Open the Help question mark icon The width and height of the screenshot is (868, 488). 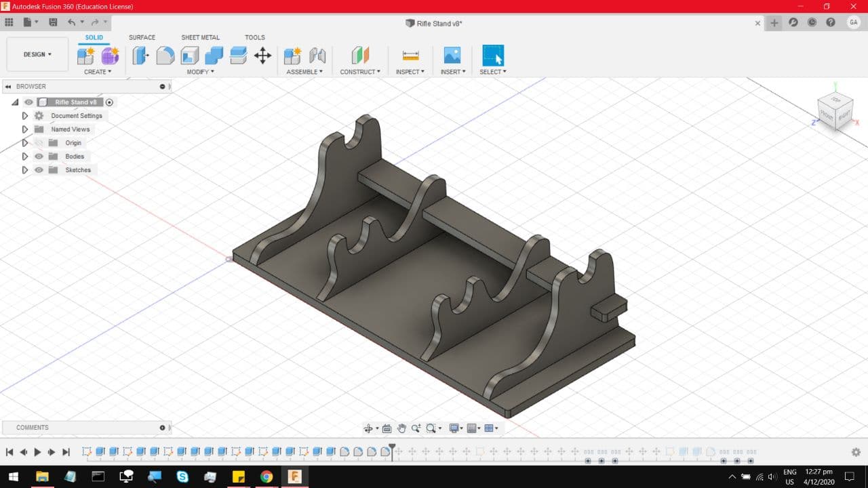pyautogui.click(x=831, y=22)
